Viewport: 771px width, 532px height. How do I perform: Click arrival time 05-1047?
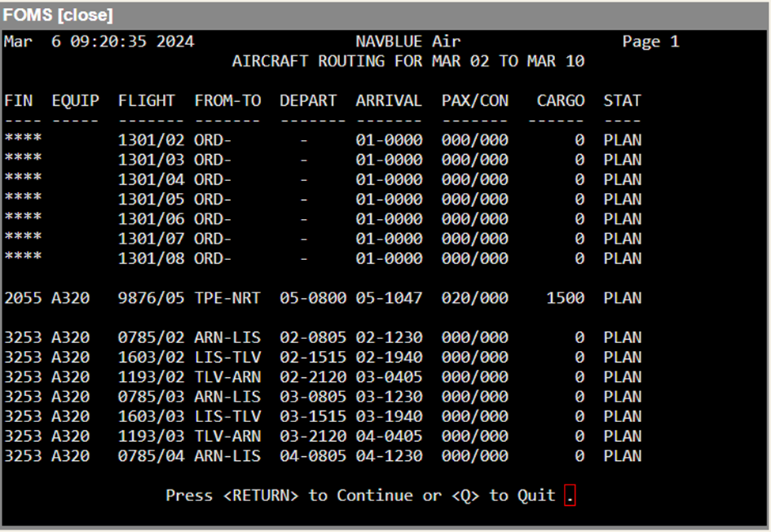(388, 298)
